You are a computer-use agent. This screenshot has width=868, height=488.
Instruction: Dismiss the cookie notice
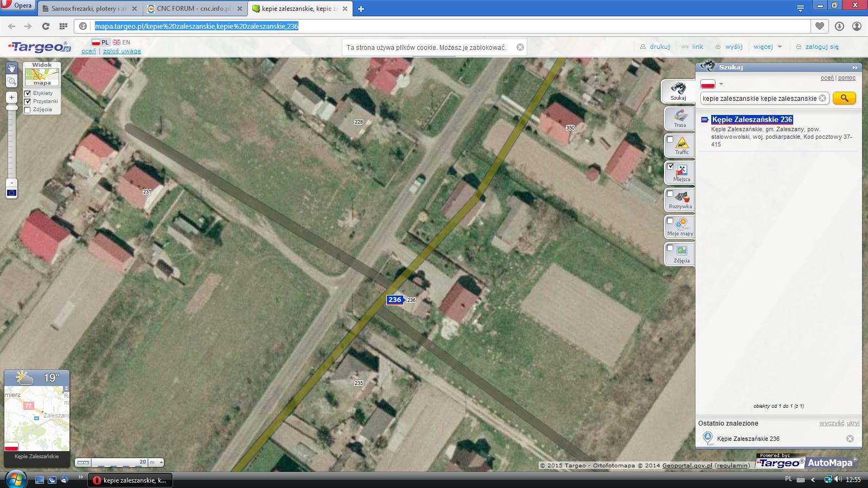pyautogui.click(x=520, y=47)
